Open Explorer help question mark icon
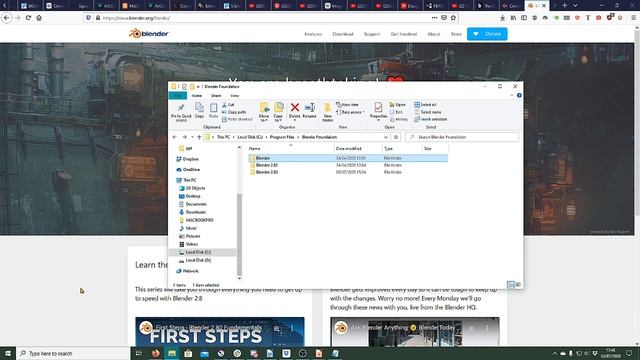Screen dimensions: 640x360 point(519,96)
